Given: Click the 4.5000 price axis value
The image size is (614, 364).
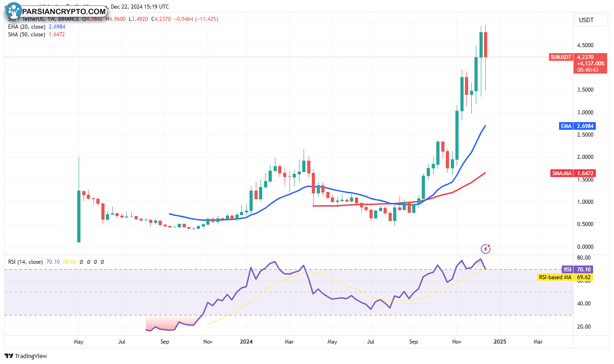Looking at the screenshot, I should point(585,45).
